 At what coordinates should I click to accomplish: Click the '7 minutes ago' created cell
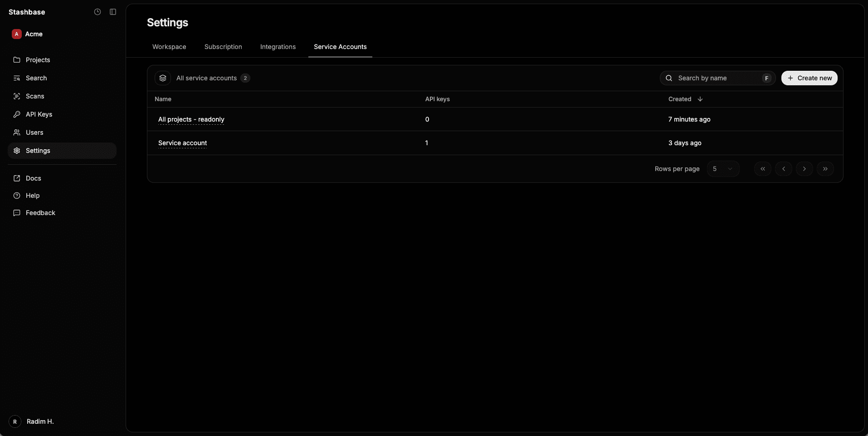(x=689, y=119)
